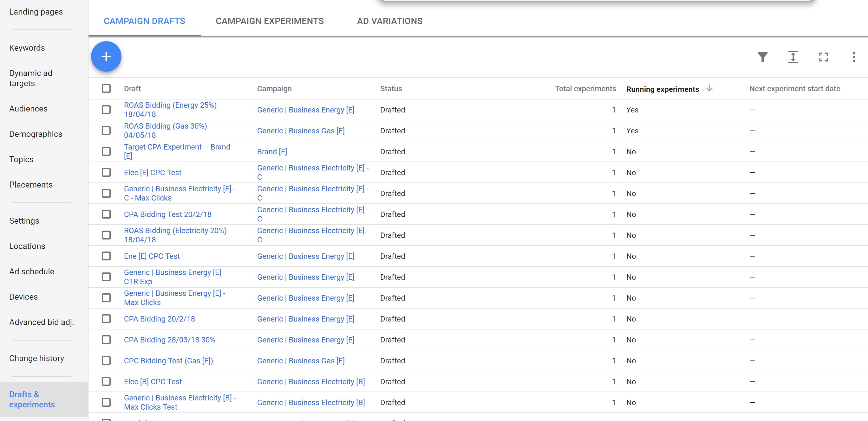Click the Running experiments sort arrow
Viewport: 868px width, 421px height.
(x=709, y=88)
